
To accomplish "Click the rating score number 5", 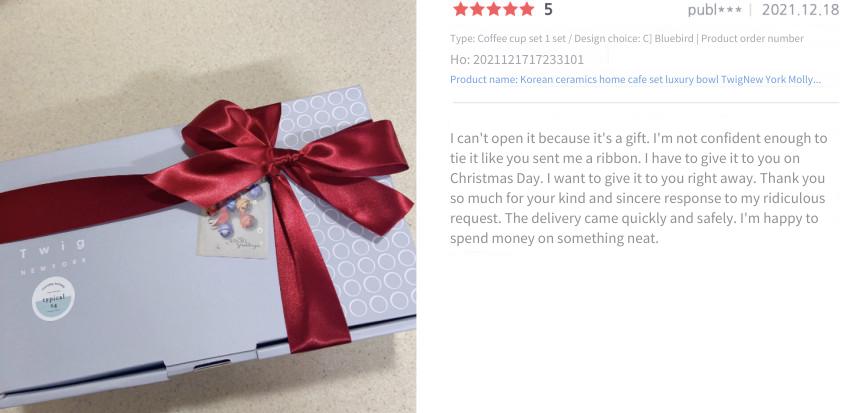I will (x=548, y=9).
